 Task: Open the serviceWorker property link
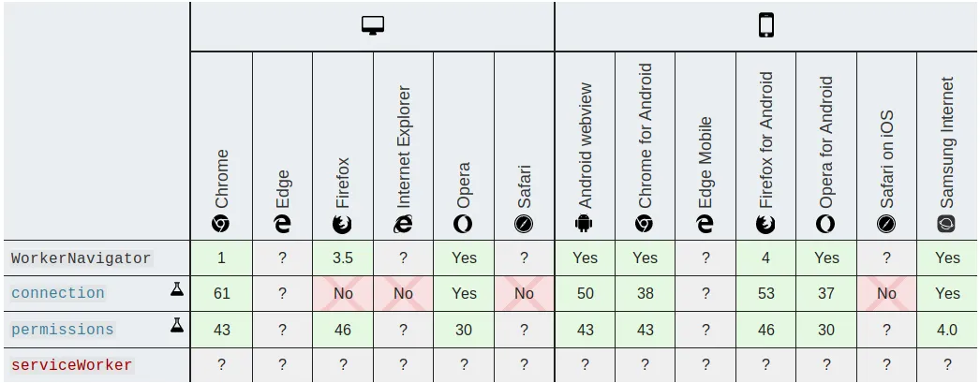tap(72, 365)
